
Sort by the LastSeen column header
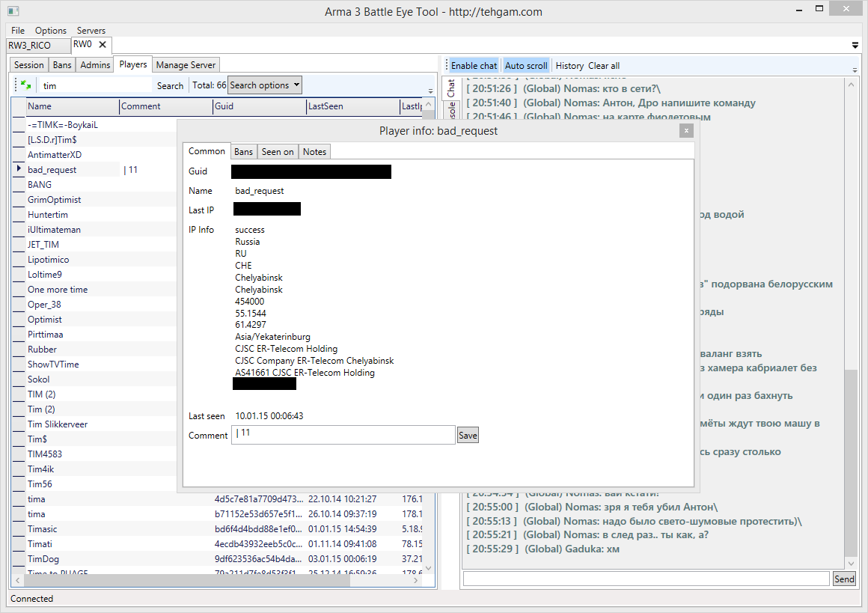353,106
